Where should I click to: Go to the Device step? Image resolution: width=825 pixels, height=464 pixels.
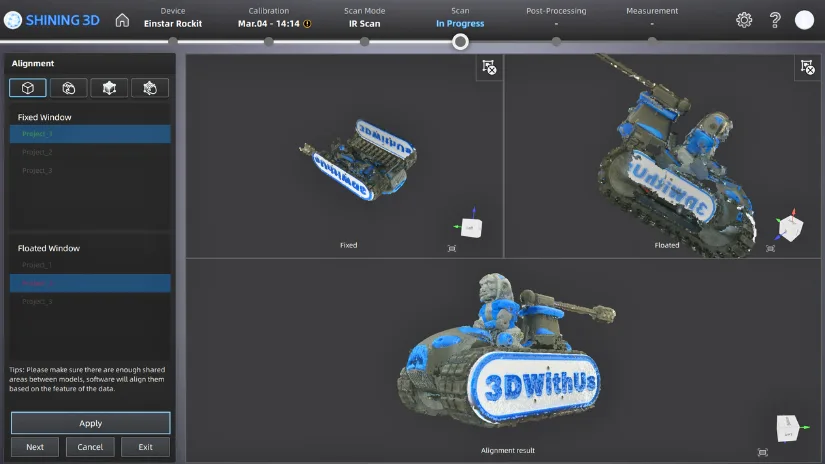click(173, 17)
